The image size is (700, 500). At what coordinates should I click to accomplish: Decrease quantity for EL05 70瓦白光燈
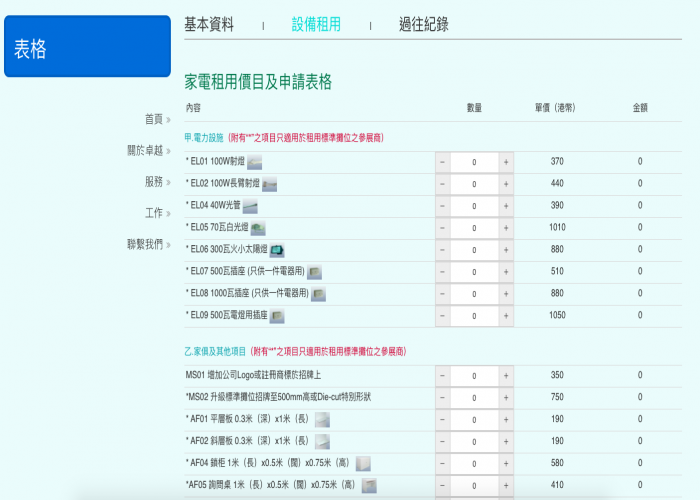coord(443,228)
